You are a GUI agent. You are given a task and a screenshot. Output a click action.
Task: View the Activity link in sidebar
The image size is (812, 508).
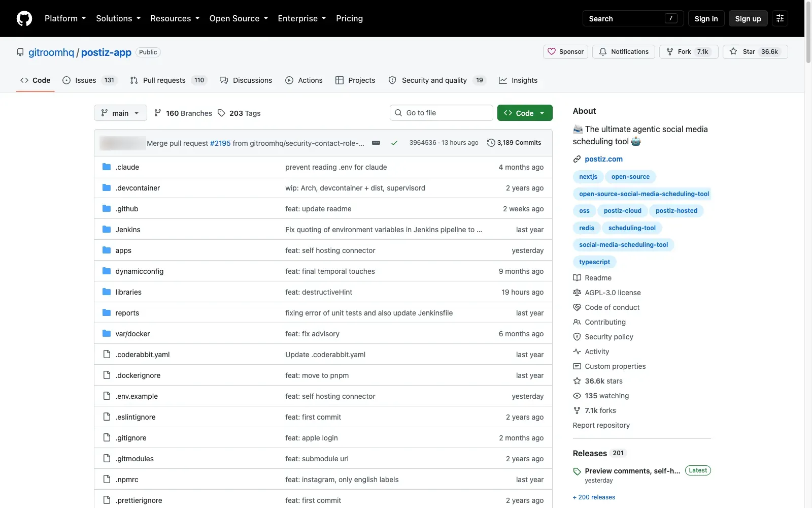point(591,352)
